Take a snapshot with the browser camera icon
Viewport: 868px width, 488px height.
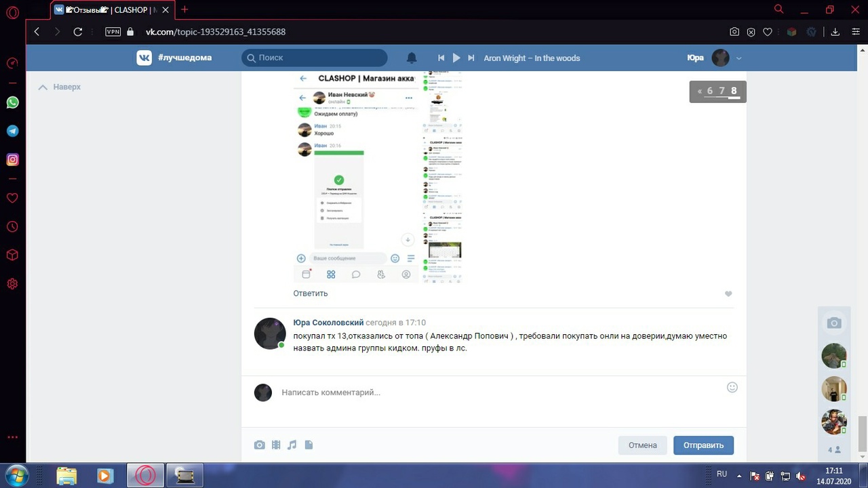click(x=734, y=32)
